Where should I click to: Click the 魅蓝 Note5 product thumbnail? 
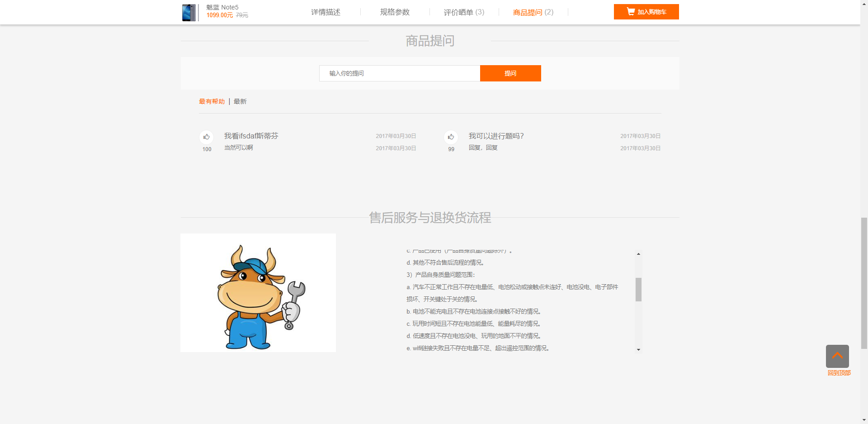point(189,13)
